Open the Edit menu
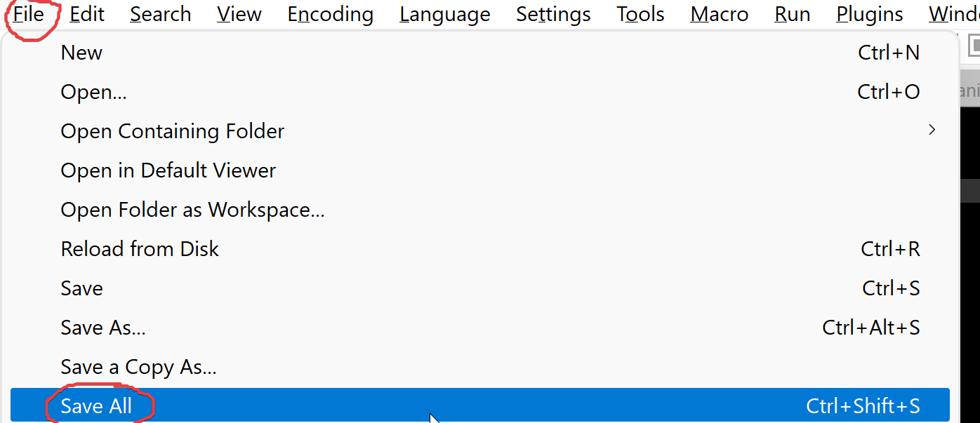Screen dimensions: 980x423 (86, 14)
